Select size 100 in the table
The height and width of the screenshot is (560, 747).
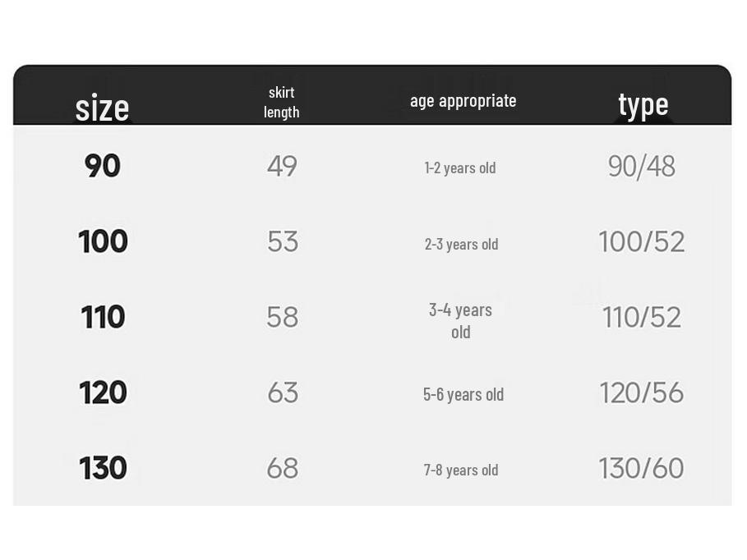(x=103, y=241)
